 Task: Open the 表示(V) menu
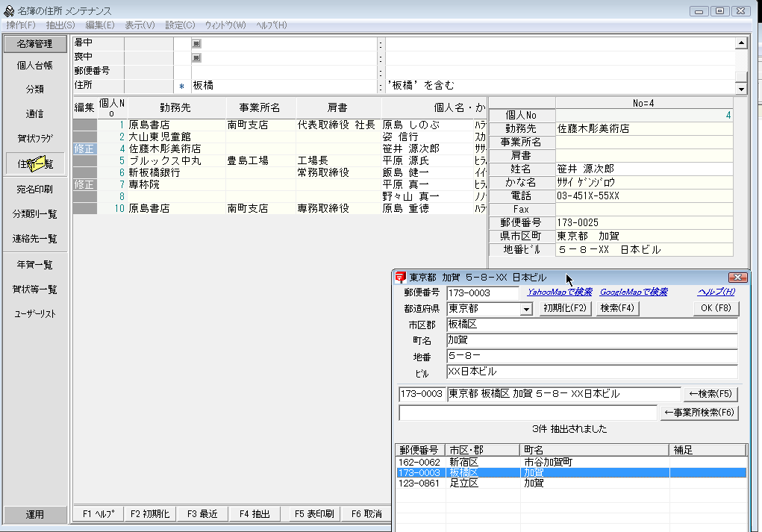click(140, 25)
